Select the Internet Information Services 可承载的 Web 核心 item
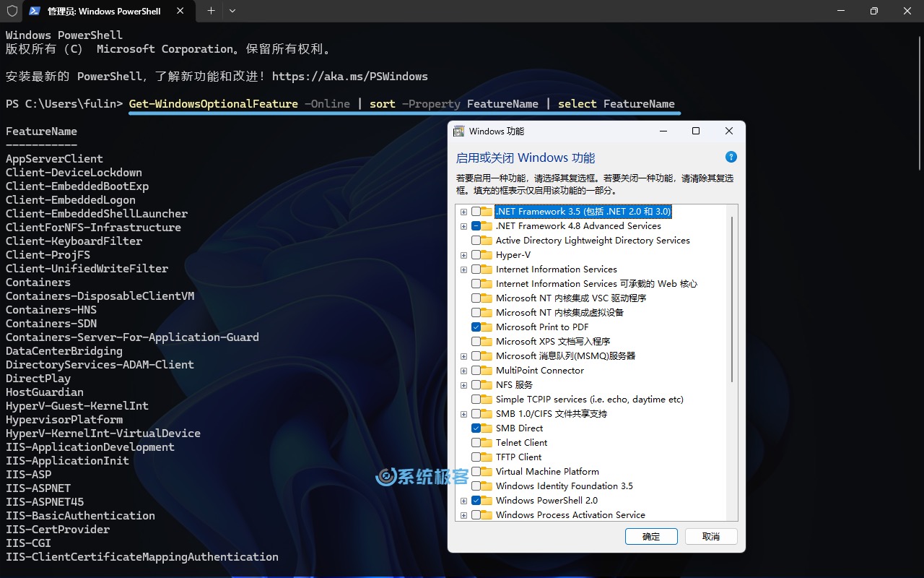 coord(596,284)
